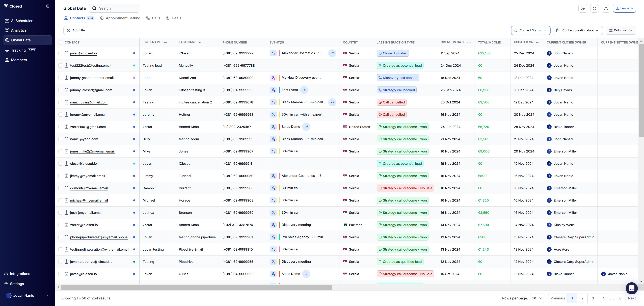Click the event type icon for Sales Demo in Zarrar's row

click(273, 127)
